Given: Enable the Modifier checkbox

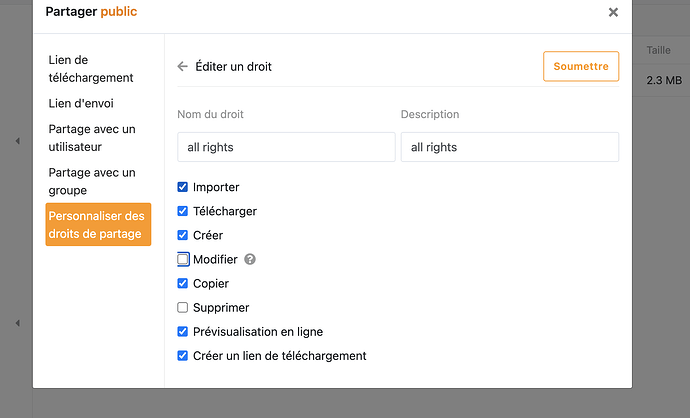Looking at the screenshot, I should (183, 259).
